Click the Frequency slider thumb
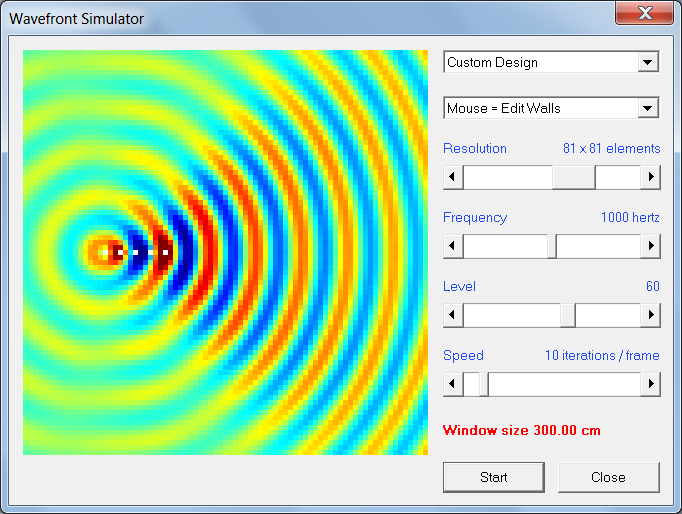682x514 pixels. [x=552, y=246]
